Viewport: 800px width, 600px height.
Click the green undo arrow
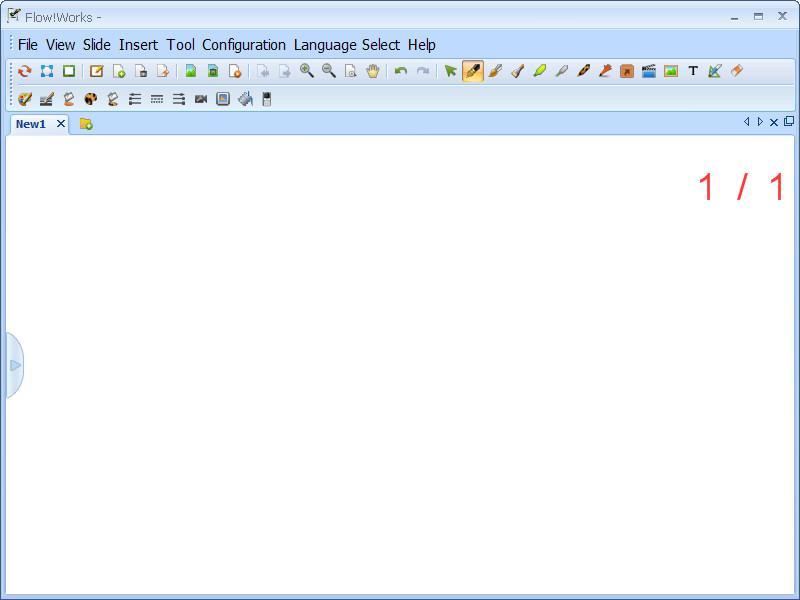[401, 71]
